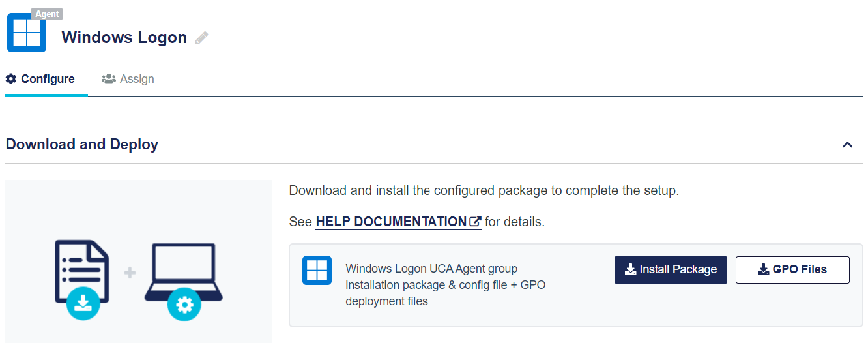
Task: Click the Agent badge label
Action: [x=47, y=14]
